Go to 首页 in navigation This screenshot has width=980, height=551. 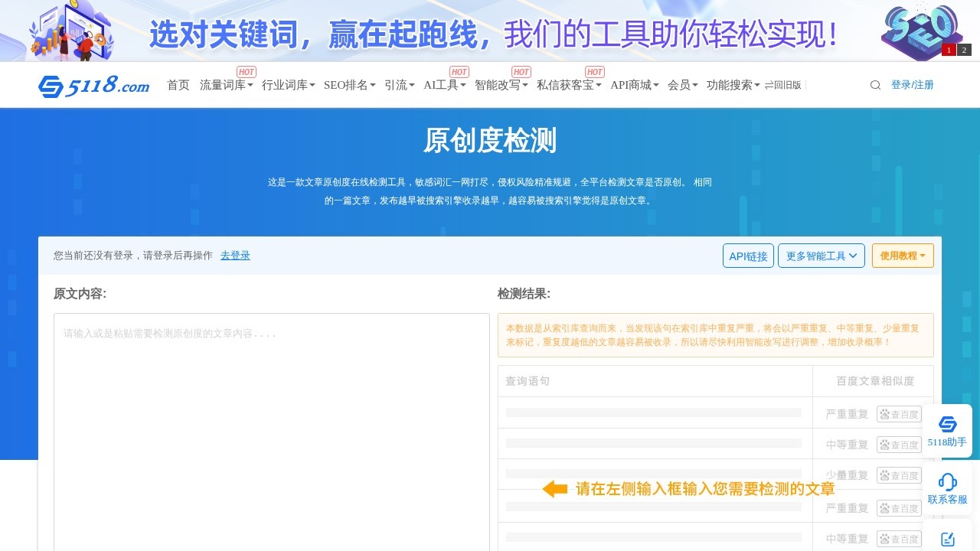coord(178,85)
